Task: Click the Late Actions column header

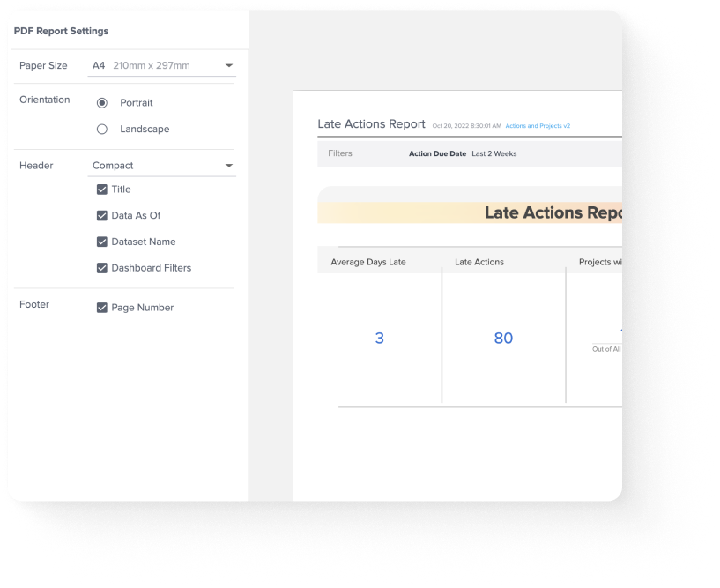Action: pos(479,262)
